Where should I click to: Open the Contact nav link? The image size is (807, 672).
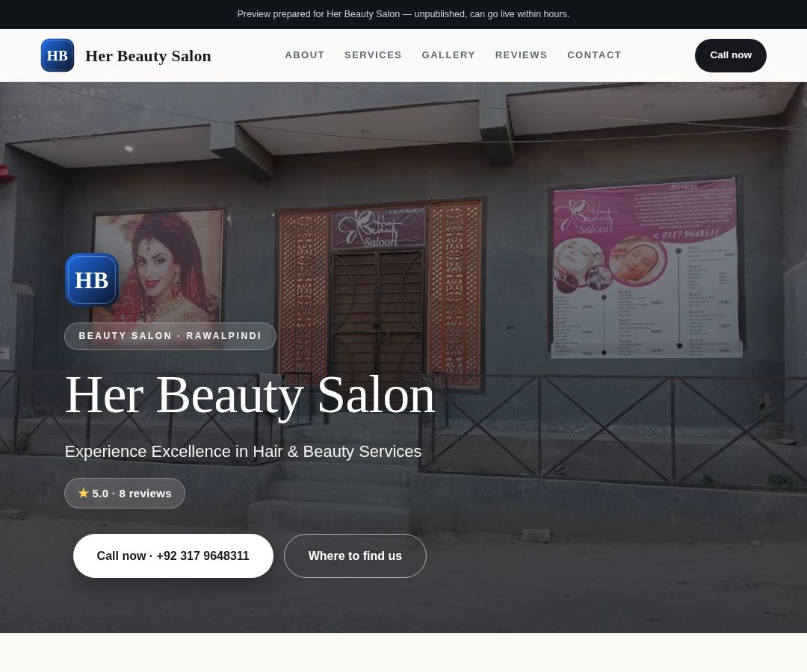[595, 55]
